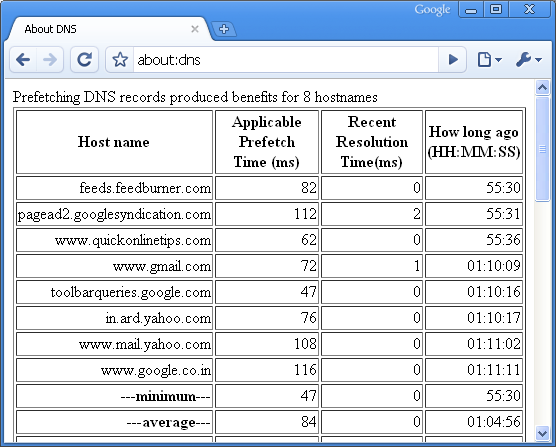
Task: Click feeds.feedburner.com cell
Action: pyautogui.click(x=114, y=188)
